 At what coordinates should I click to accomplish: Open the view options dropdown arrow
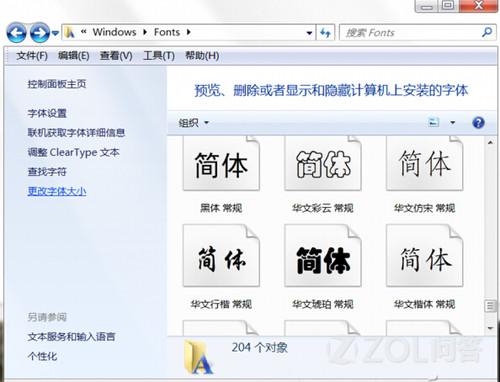(453, 123)
